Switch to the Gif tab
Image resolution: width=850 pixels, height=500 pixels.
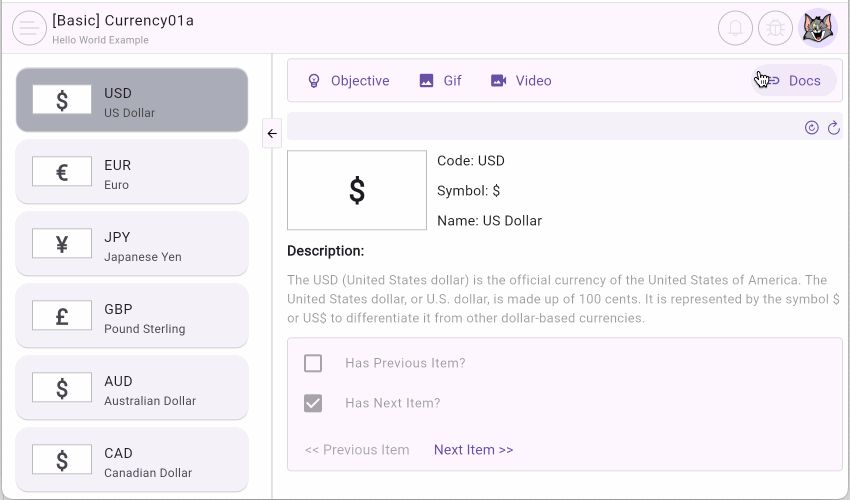(441, 81)
